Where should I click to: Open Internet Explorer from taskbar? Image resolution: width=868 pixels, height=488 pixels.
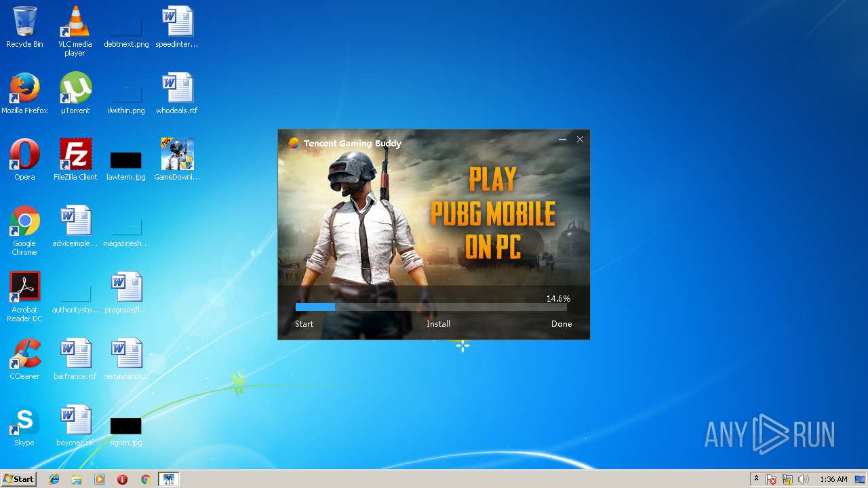tap(54, 479)
